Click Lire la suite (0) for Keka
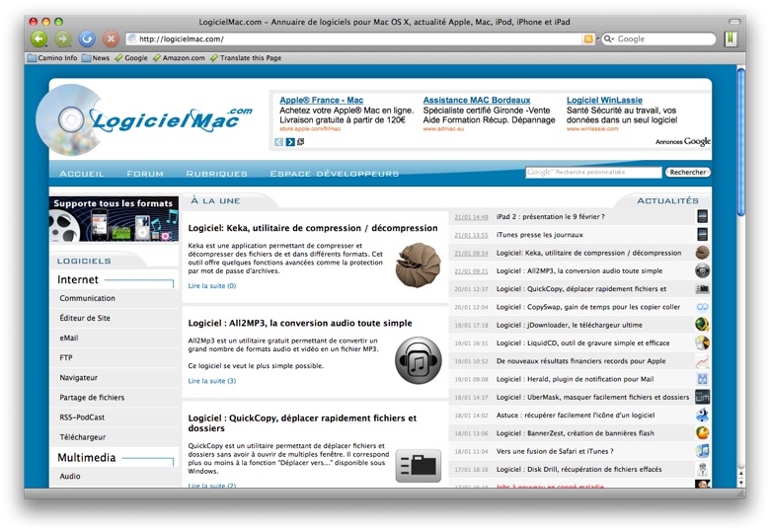Image resolution: width=770 pixels, height=532 pixels. pos(211,285)
